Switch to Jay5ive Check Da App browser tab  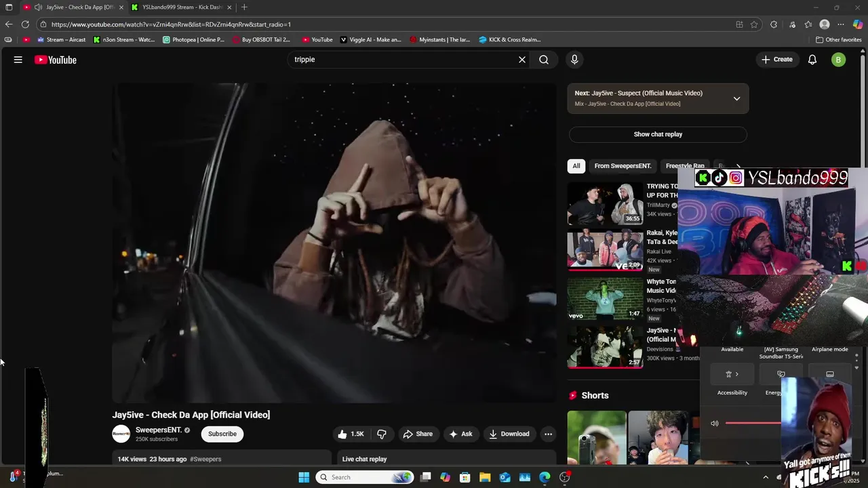point(75,7)
